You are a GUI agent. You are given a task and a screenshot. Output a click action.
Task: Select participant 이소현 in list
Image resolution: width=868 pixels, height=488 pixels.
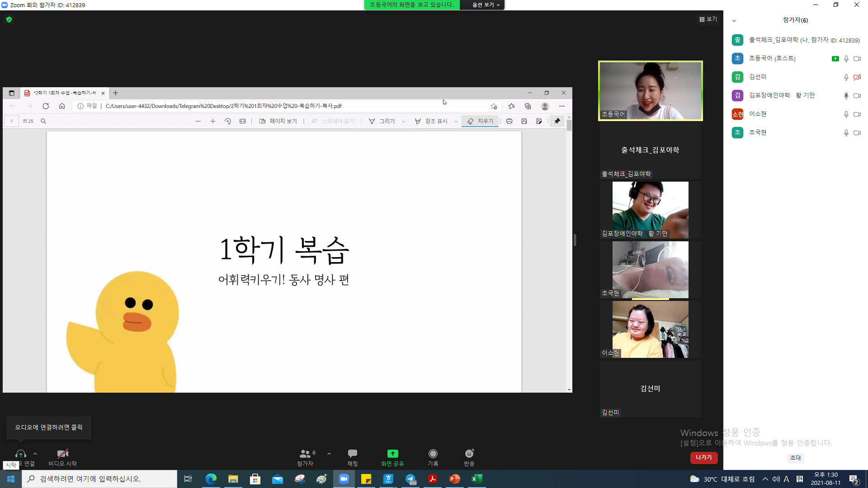796,114
